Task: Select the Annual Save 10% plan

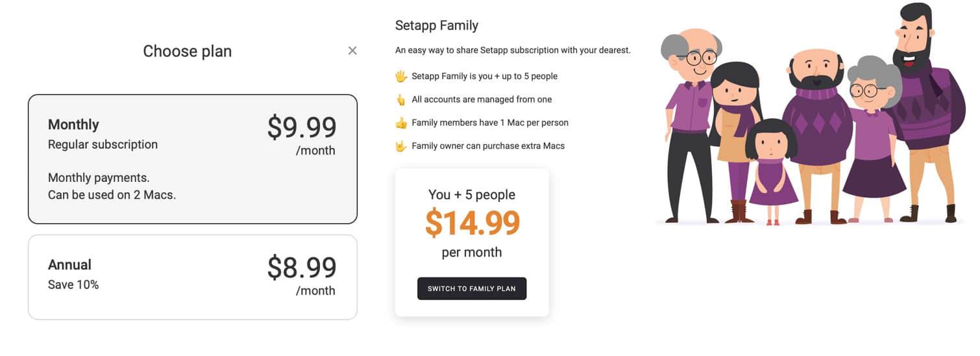Action: click(x=193, y=277)
